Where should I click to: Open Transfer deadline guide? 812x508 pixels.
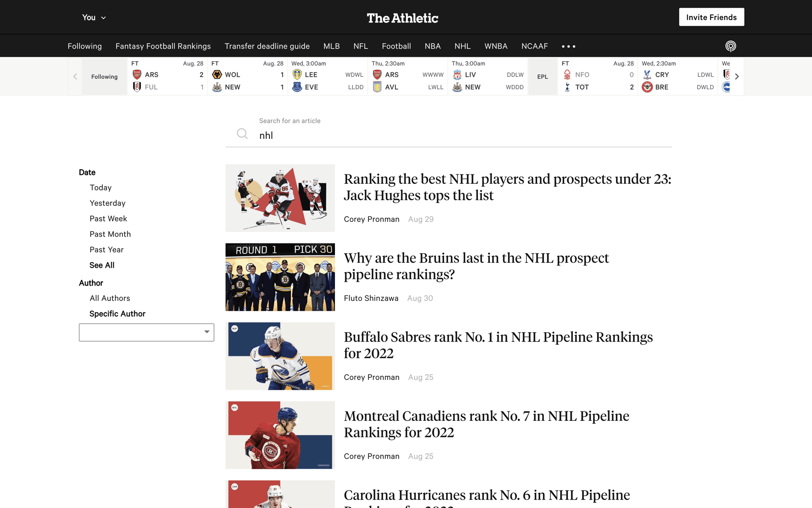click(267, 46)
